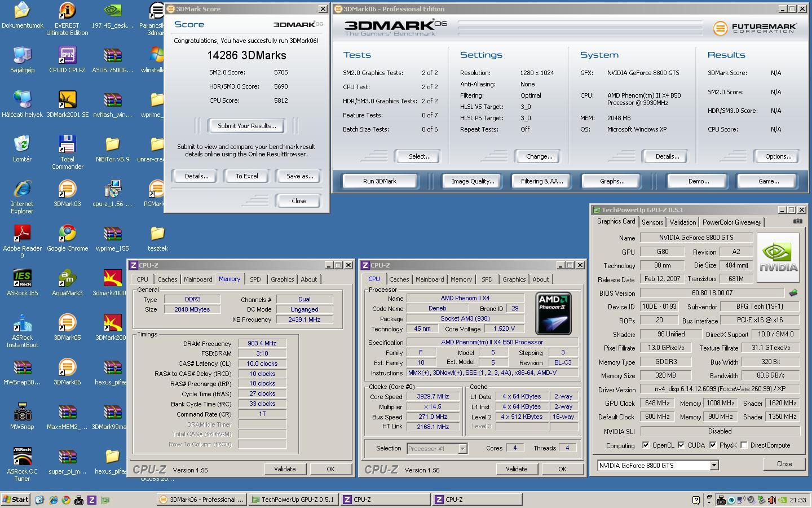Open Internet Explorer desktop icon
812x508 pixels.
click(22, 196)
